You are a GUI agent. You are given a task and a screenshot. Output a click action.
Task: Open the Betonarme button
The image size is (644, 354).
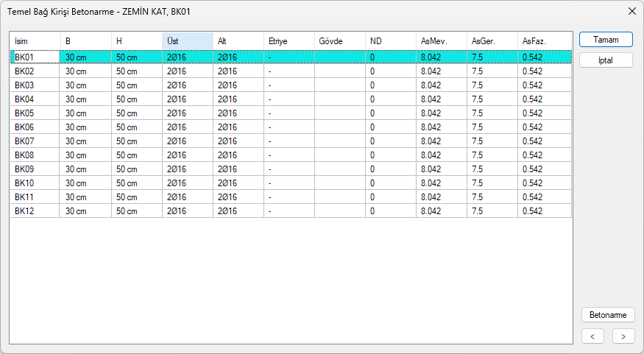tap(608, 315)
